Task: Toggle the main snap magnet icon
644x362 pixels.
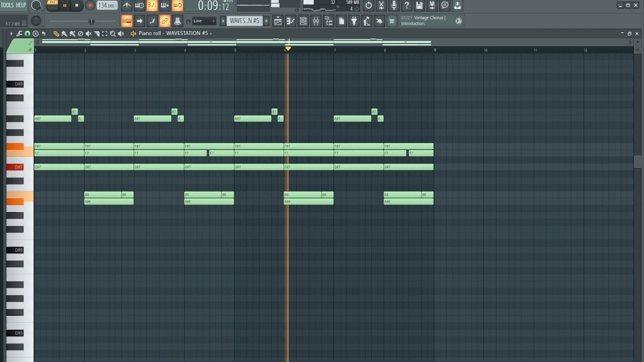Action: (x=188, y=21)
